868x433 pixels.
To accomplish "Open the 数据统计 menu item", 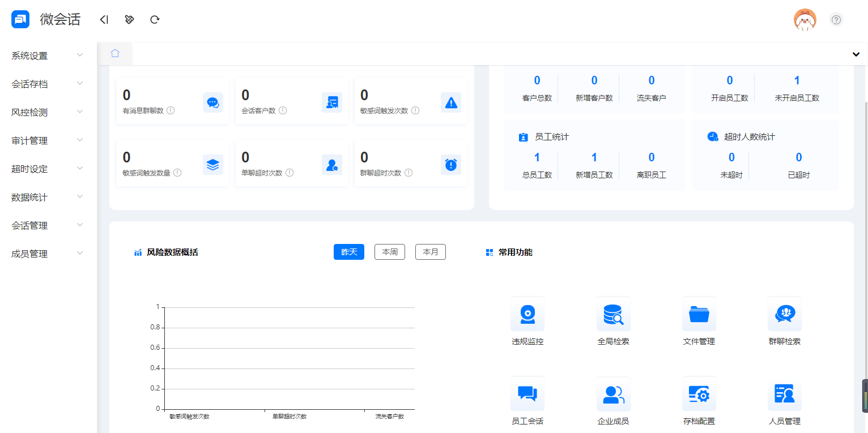I will [x=48, y=197].
